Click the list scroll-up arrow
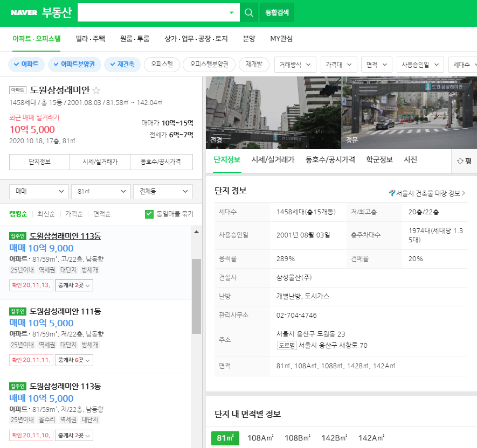 point(197,232)
